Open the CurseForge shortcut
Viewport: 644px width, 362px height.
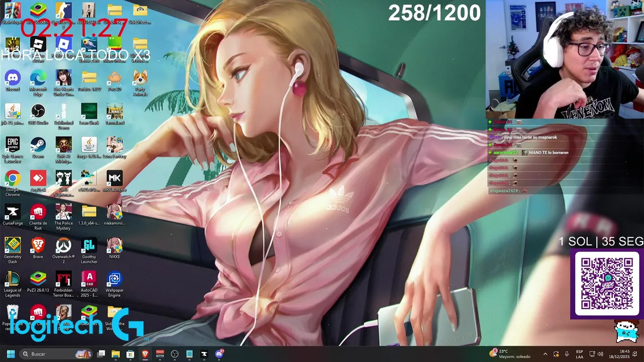point(13,215)
